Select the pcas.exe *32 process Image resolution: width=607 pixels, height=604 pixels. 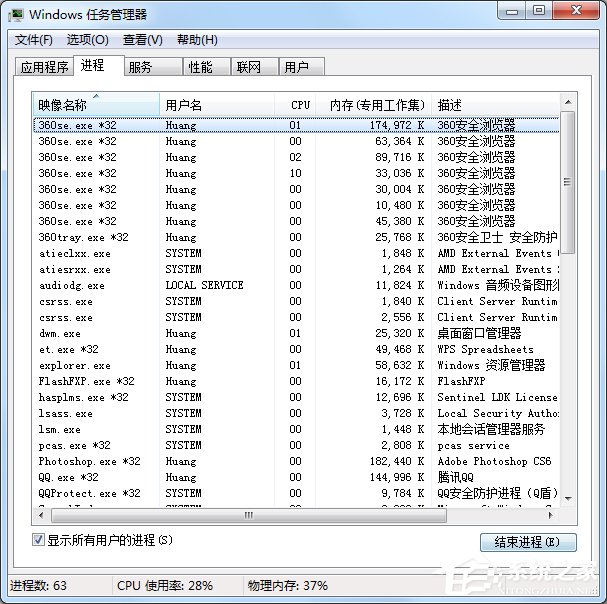296,445
